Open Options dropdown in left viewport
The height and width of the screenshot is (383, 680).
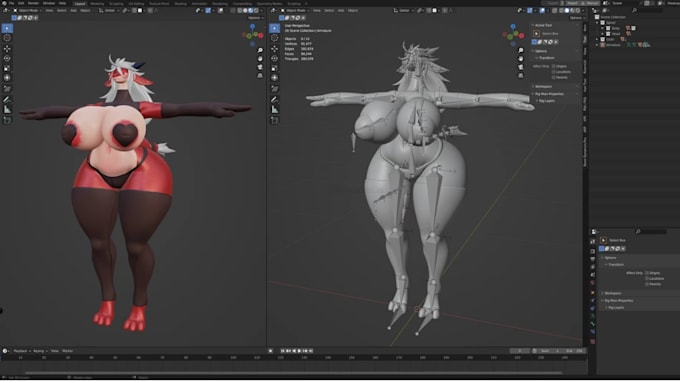tap(255, 18)
